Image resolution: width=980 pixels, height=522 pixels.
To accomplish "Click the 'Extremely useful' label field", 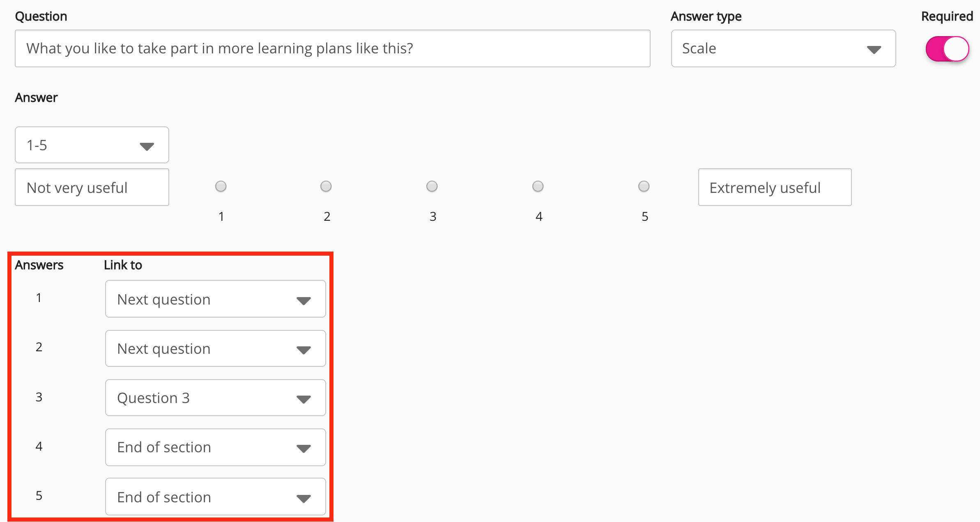I will (775, 188).
